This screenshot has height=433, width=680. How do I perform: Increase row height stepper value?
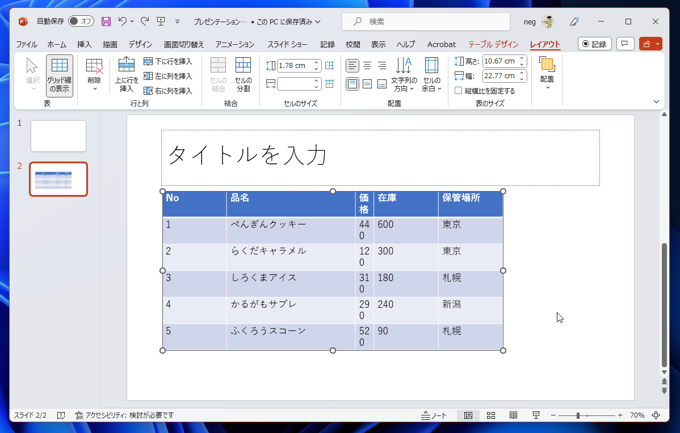coord(317,63)
